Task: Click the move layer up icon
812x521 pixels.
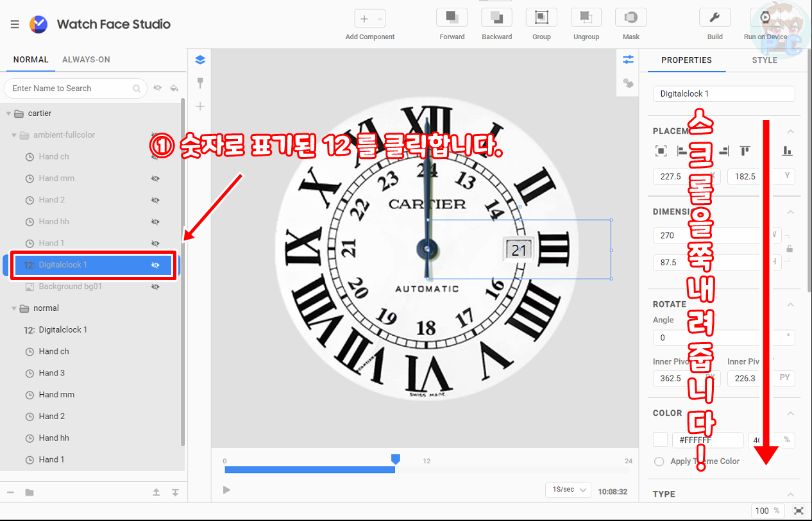Action: (156, 492)
